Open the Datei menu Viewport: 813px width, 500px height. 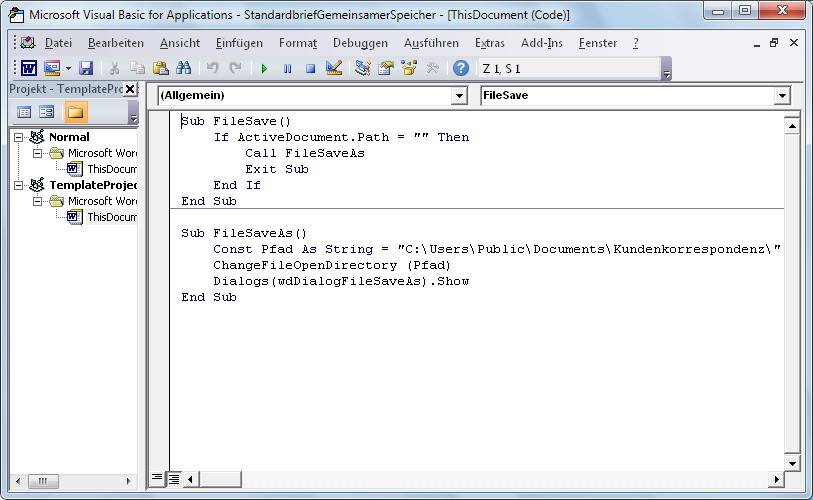[x=58, y=43]
